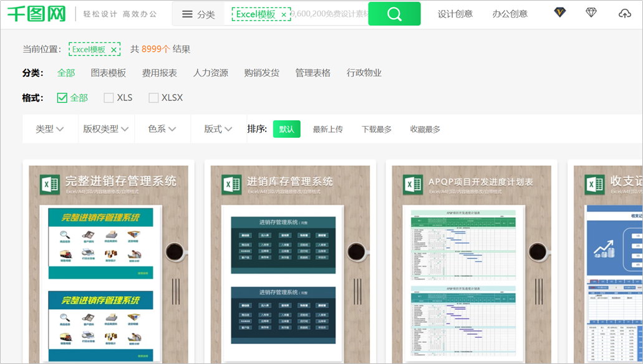Expand the 类型 dropdown
Image resolution: width=643 pixels, height=364 pixels.
click(50, 129)
